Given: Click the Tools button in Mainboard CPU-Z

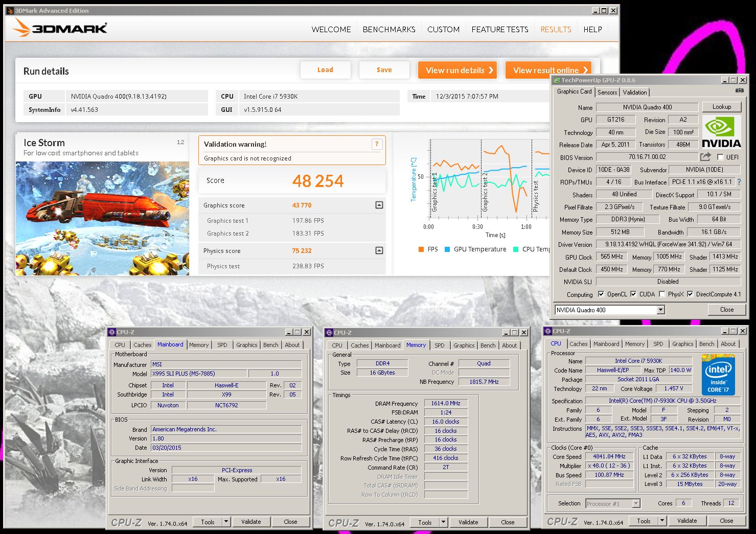Looking at the screenshot, I should click(208, 522).
